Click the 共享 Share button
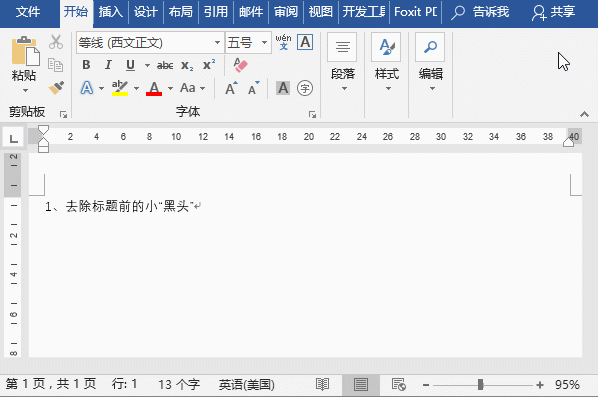This screenshot has width=598, height=397. [553, 12]
